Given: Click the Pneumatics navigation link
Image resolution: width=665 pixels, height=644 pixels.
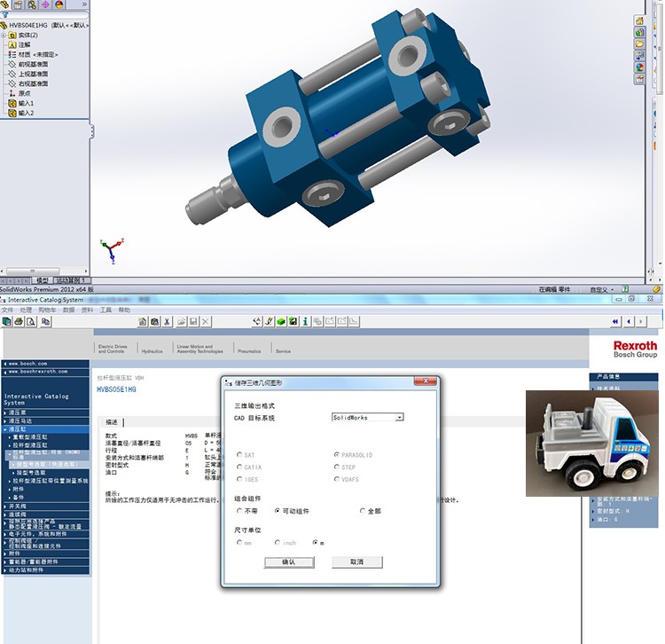Looking at the screenshot, I should click(249, 351).
